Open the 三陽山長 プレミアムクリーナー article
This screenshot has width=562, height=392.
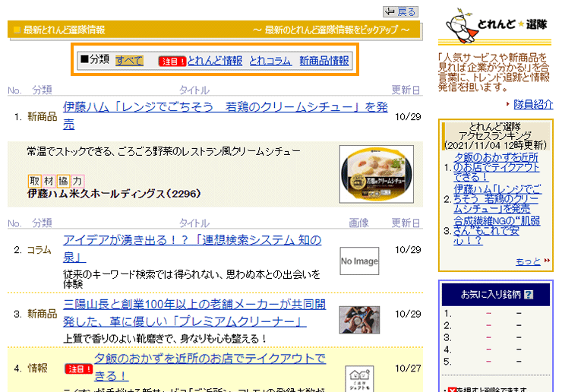(194, 313)
